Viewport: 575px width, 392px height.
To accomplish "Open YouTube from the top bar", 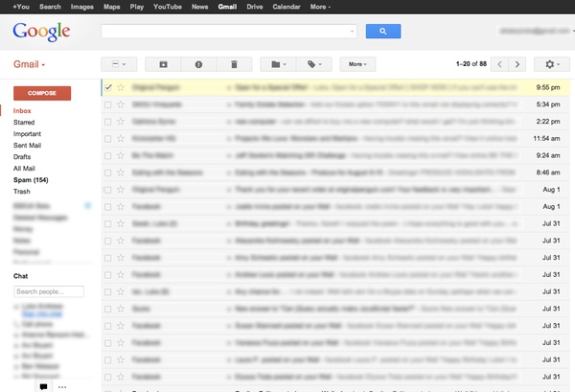I will 168,7.
